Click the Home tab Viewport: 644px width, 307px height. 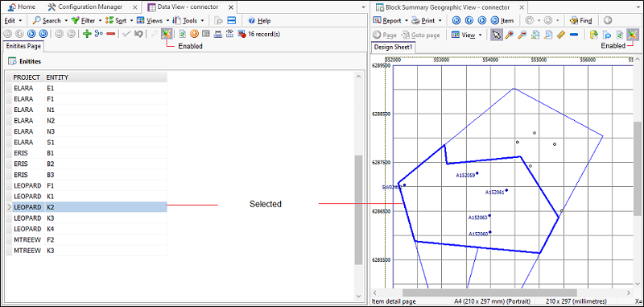(22, 7)
